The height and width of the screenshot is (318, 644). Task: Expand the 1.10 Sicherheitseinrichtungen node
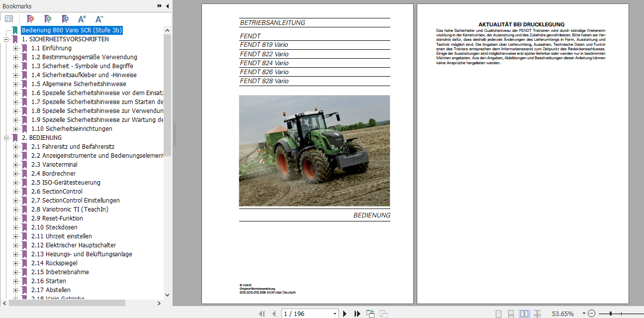click(16, 129)
